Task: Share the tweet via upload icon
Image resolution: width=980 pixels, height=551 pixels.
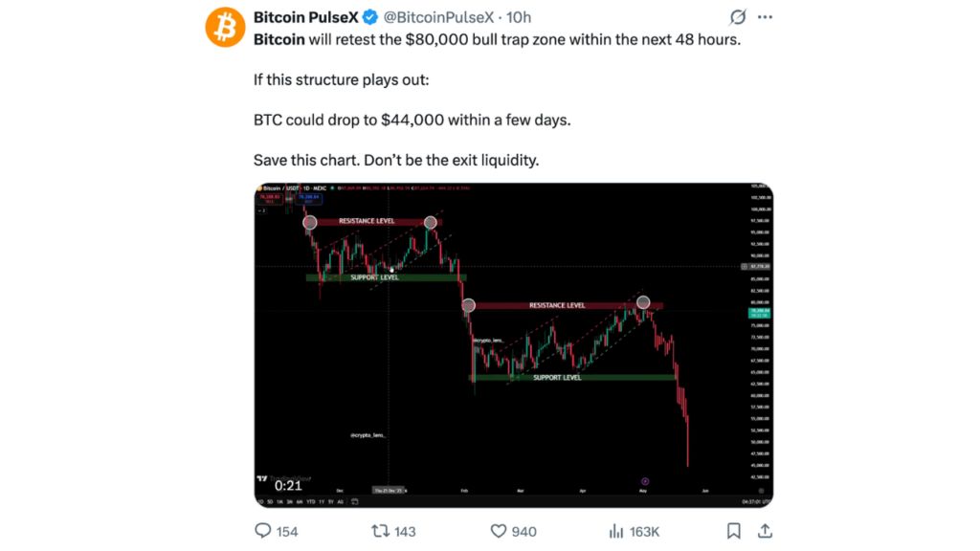Action: point(765,531)
